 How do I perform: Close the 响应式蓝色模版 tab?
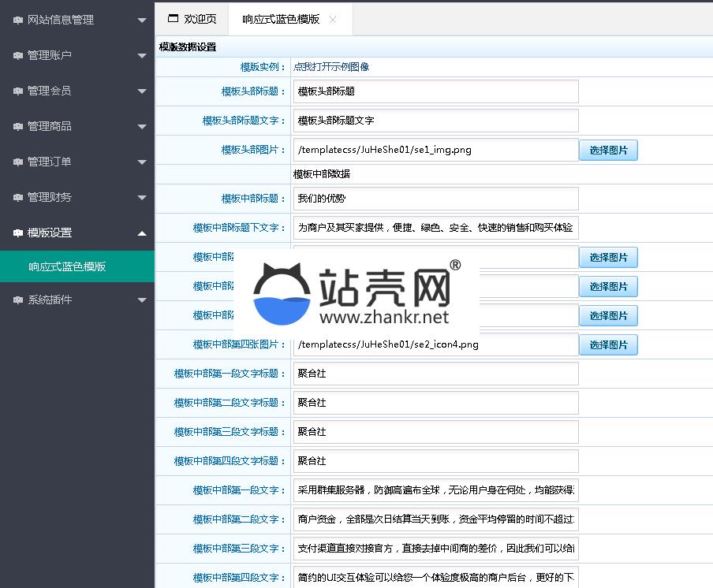333,19
